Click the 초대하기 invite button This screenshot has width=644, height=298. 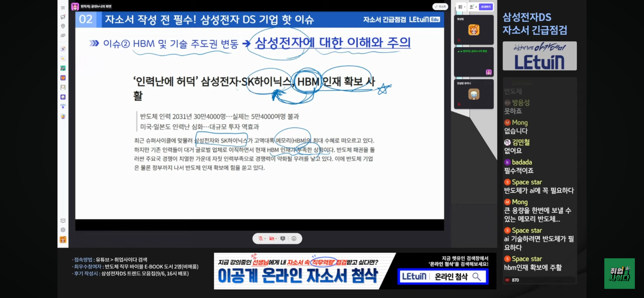pos(486,7)
